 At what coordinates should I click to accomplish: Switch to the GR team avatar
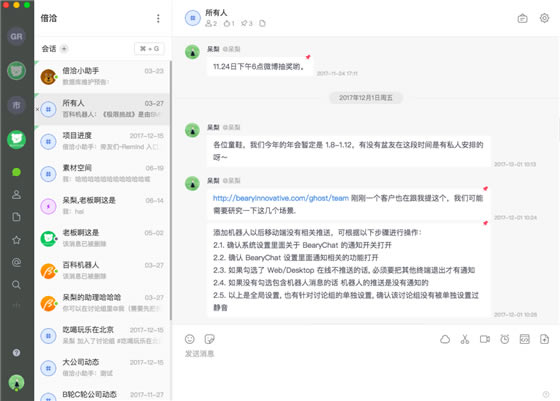[x=16, y=36]
